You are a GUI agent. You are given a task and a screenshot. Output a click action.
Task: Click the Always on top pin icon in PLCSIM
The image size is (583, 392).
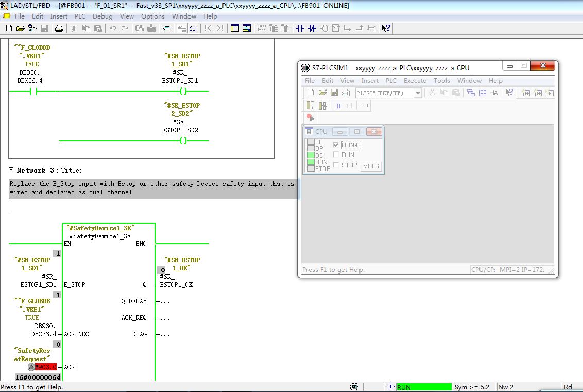pos(494,93)
